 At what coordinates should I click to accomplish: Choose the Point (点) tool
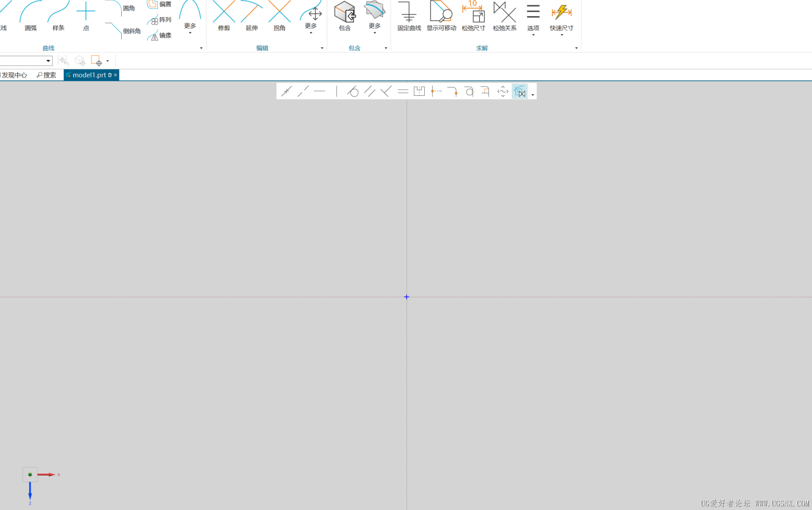[x=86, y=16]
